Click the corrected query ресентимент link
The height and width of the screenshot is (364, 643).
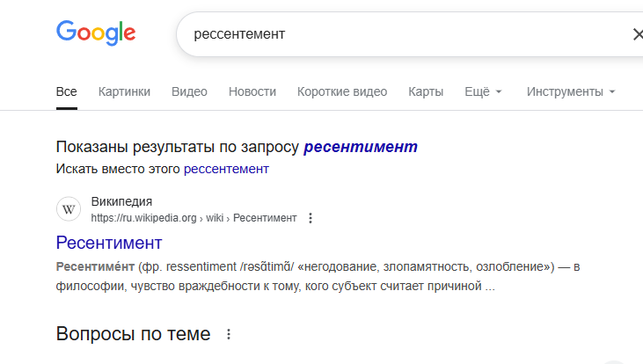tap(361, 147)
